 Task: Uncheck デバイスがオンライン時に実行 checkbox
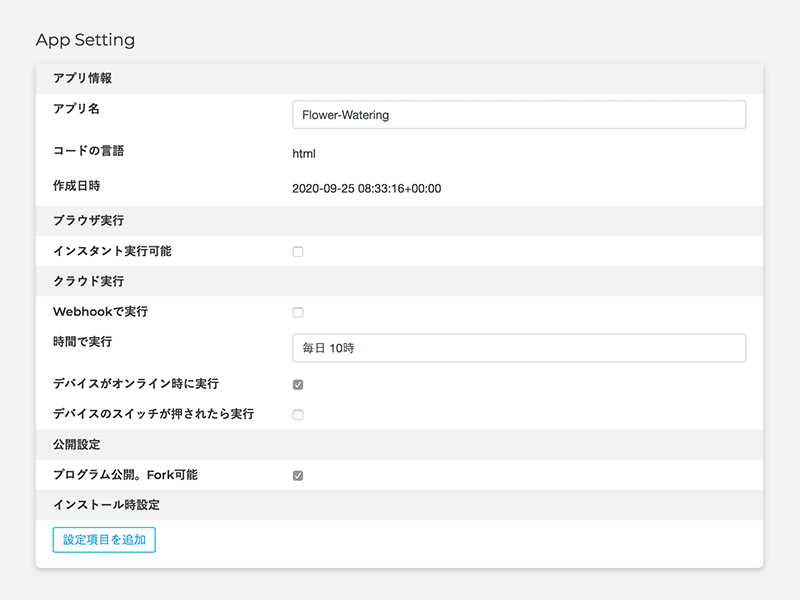click(298, 384)
